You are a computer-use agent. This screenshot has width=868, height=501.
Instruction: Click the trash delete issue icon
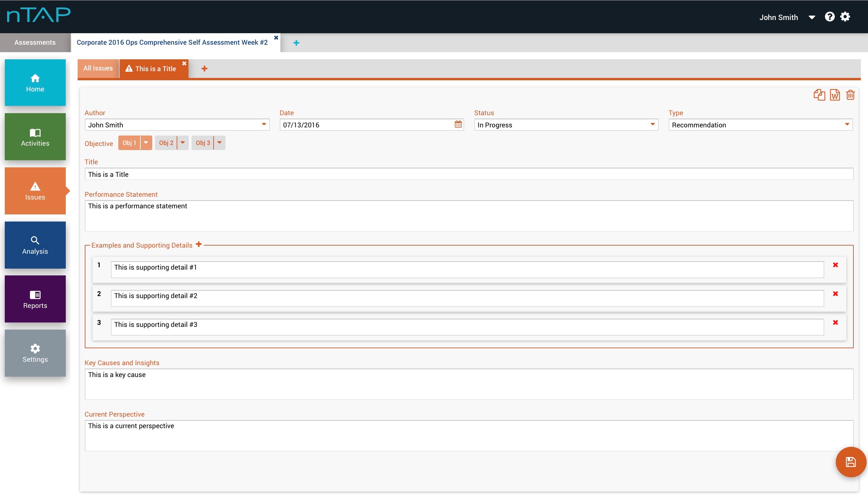click(x=850, y=95)
